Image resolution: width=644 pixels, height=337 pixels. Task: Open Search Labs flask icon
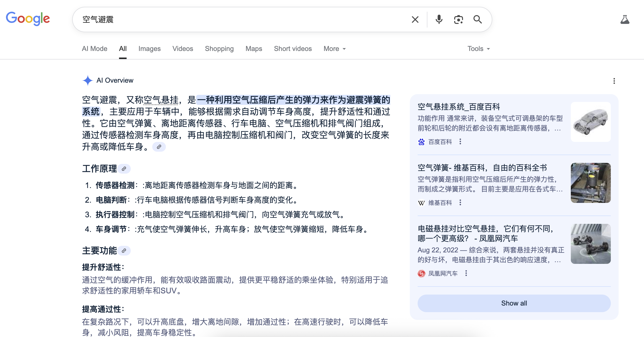(x=625, y=20)
